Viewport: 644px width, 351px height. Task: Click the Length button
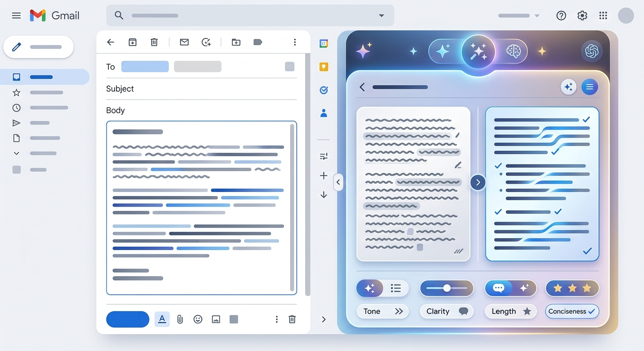511,311
